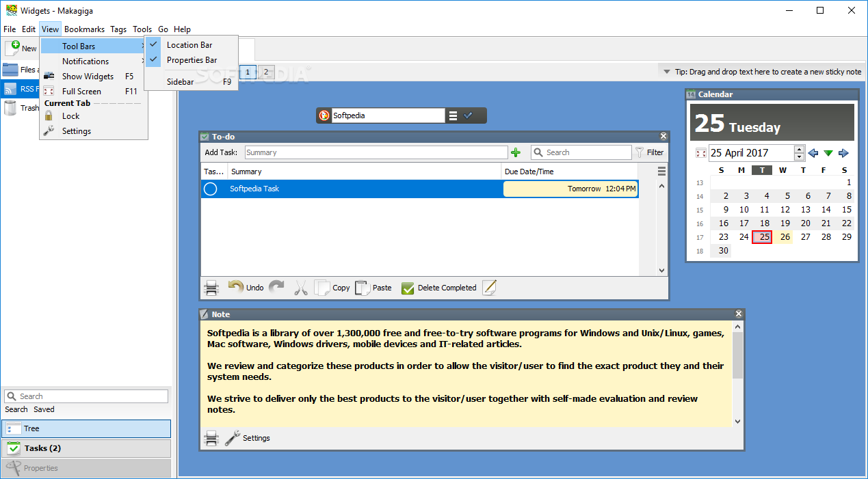Close the Note widget

[739, 314]
